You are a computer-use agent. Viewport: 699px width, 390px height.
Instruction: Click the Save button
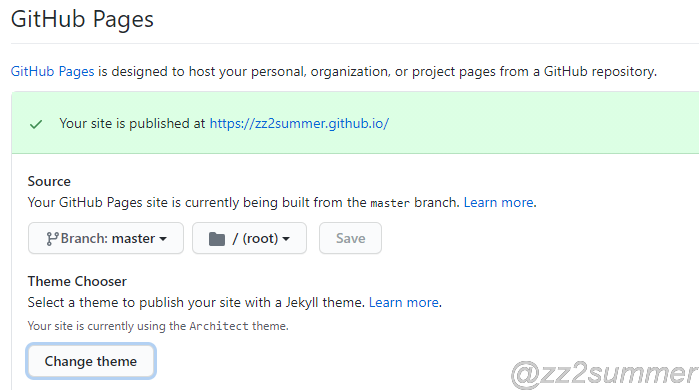(x=350, y=238)
